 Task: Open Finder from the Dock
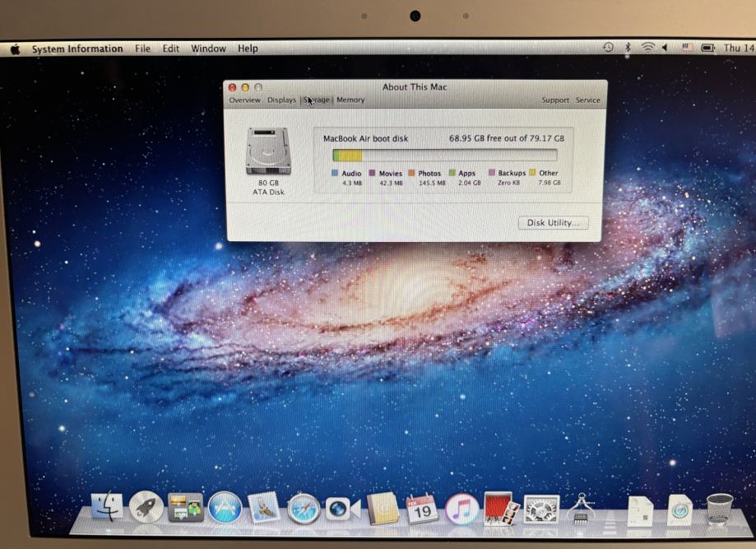click(107, 506)
